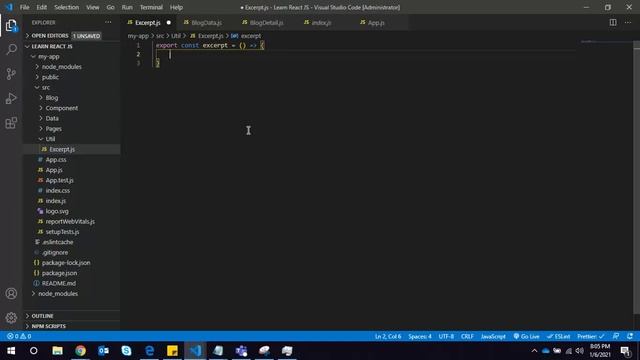Open Sticky Notes from taskbar
The image size is (640, 360).
[x=172, y=351]
